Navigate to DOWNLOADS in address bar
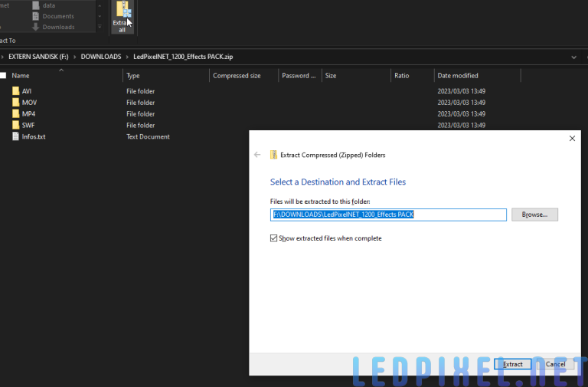Image resolution: width=588 pixels, height=387 pixels. point(101,57)
